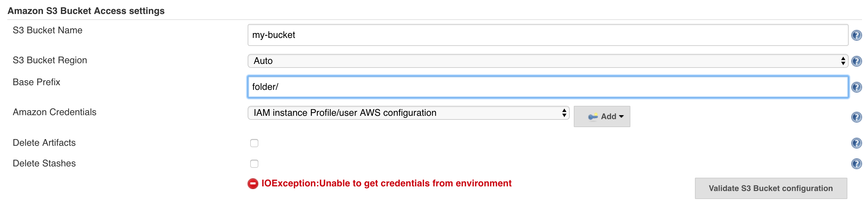Click the Delete Stashes label
Image resolution: width=868 pixels, height=207 pixels.
[x=44, y=163]
